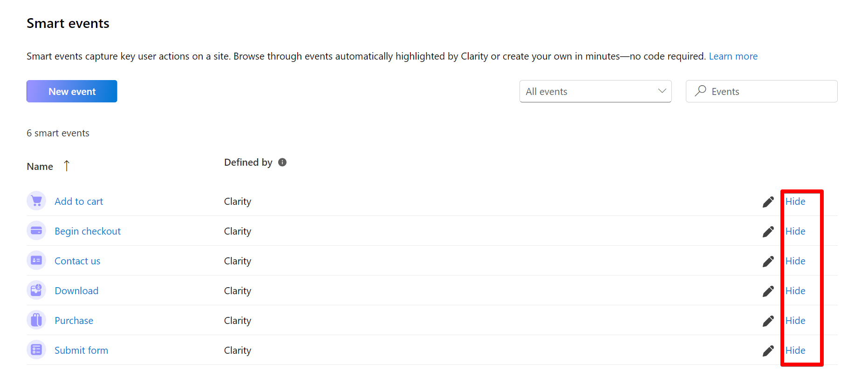Image resolution: width=868 pixels, height=391 pixels.
Task: Click the info icon next to Defined by
Action: click(282, 162)
